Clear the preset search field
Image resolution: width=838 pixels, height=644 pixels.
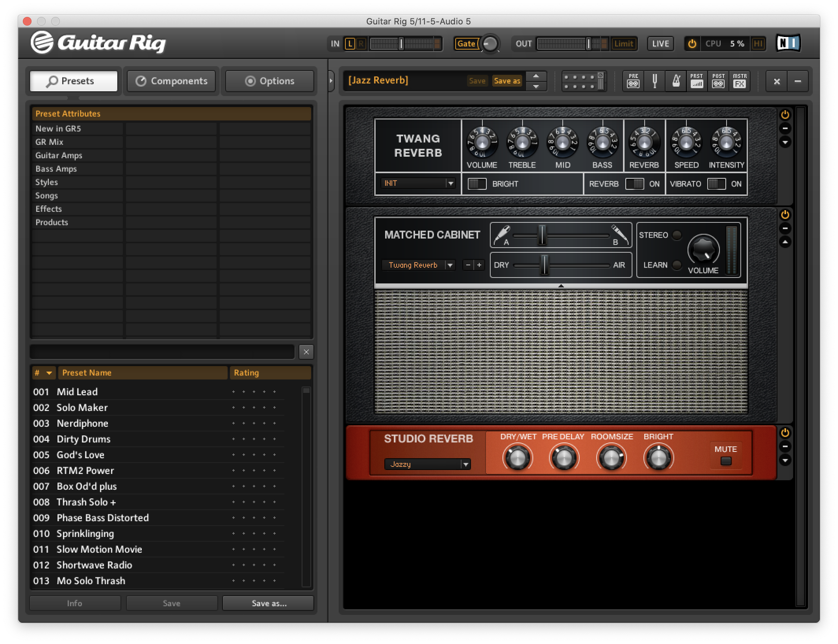click(306, 352)
